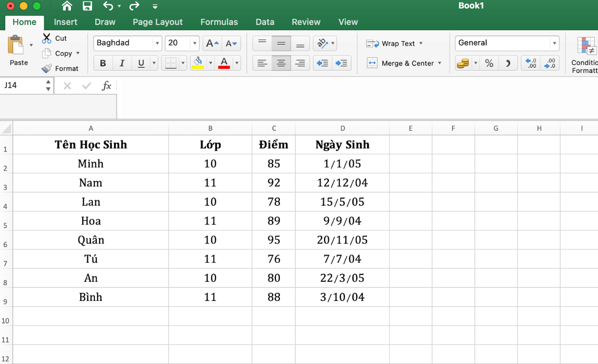The width and height of the screenshot is (598, 364).
Task: Align text left
Action: 262,63
